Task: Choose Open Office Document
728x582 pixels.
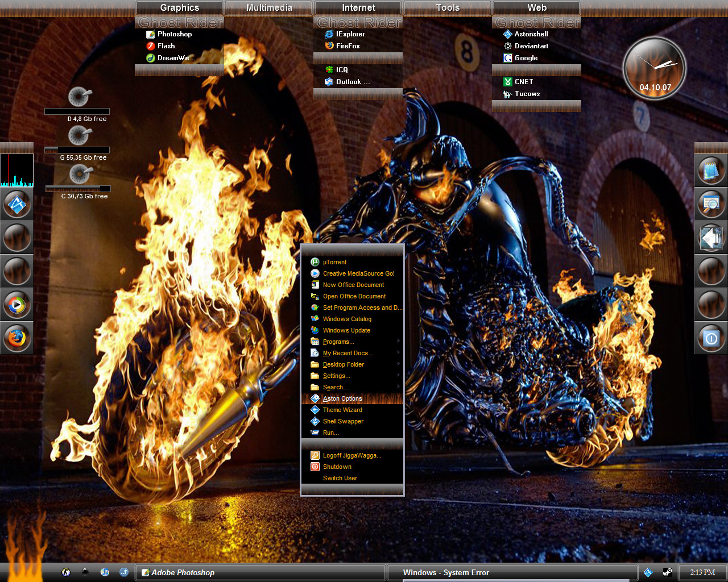Action: tap(352, 296)
